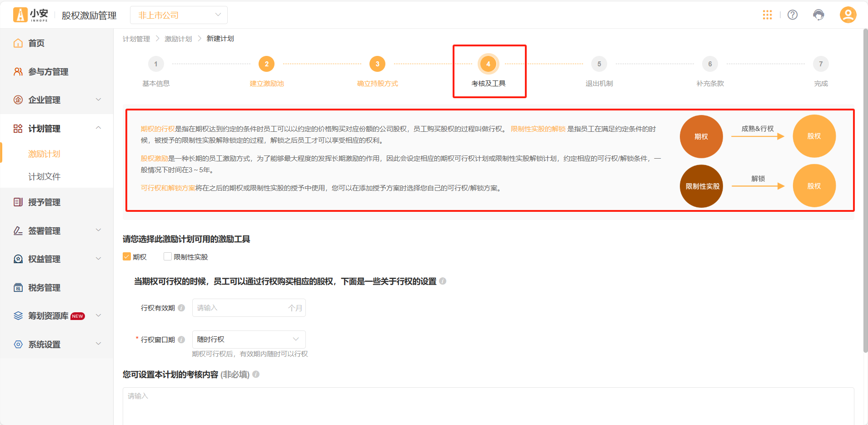Click the 计划管理 grid icon
The height and width of the screenshot is (425, 868).
coord(18,129)
